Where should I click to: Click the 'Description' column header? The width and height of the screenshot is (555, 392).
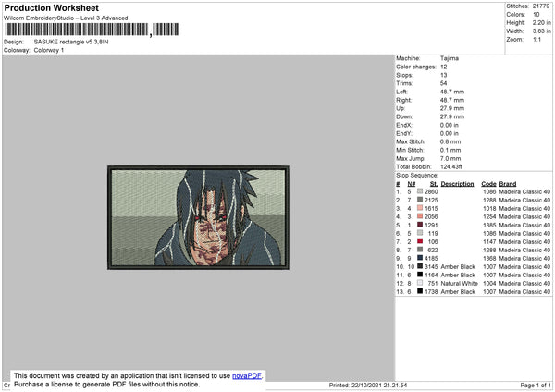click(x=457, y=184)
